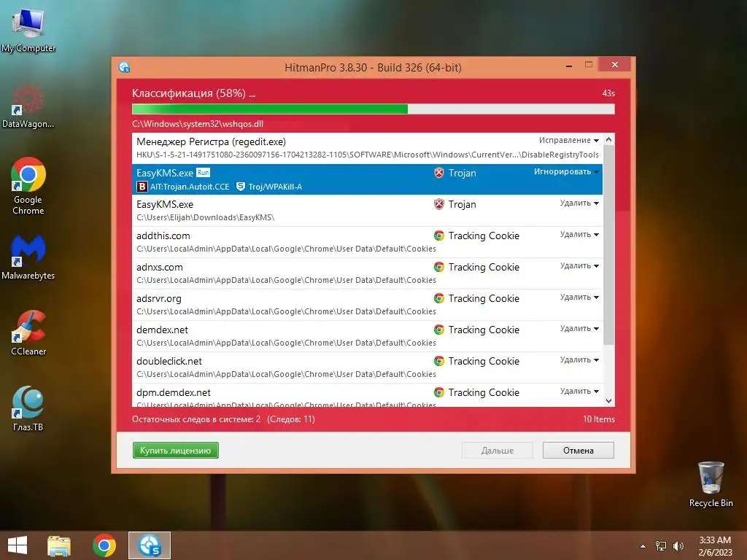Close the HitmanPro window
The width and height of the screenshot is (747, 560).
pos(614,65)
